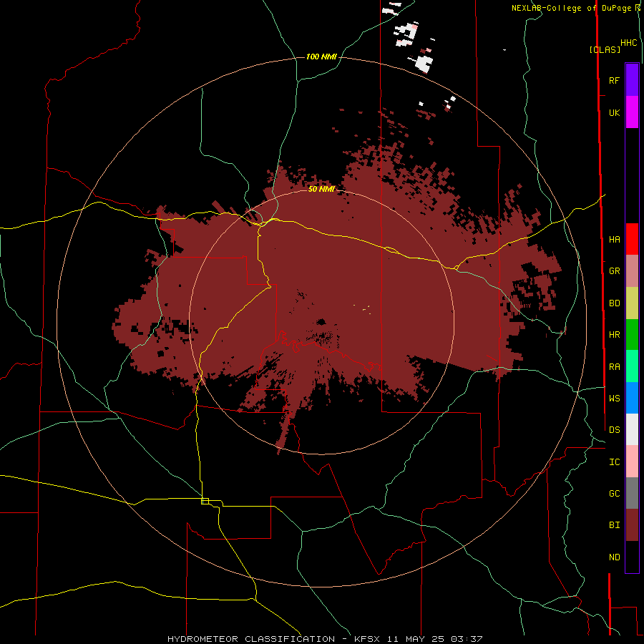Click the RA aqua-green legend swatch

(632, 366)
